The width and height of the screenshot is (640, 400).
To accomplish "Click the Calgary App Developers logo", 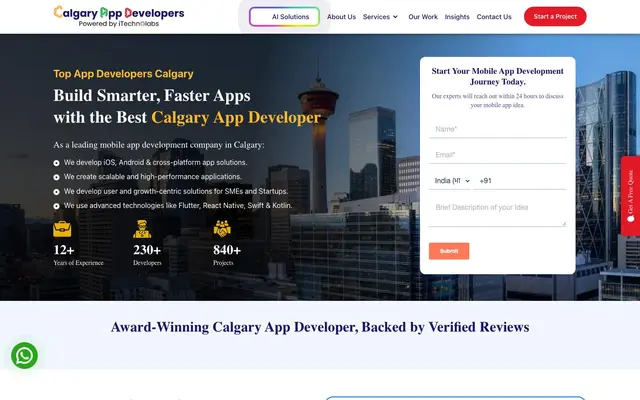I will pos(119,16).
